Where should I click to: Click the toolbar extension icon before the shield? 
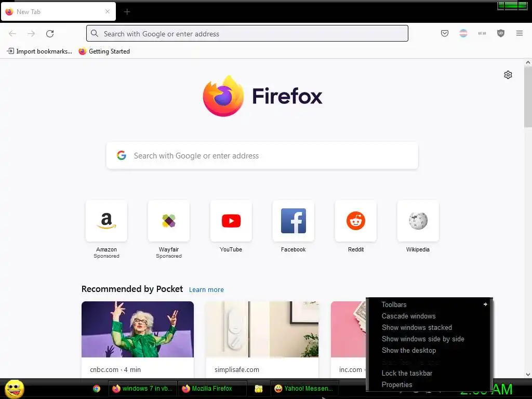click(482, 33)
